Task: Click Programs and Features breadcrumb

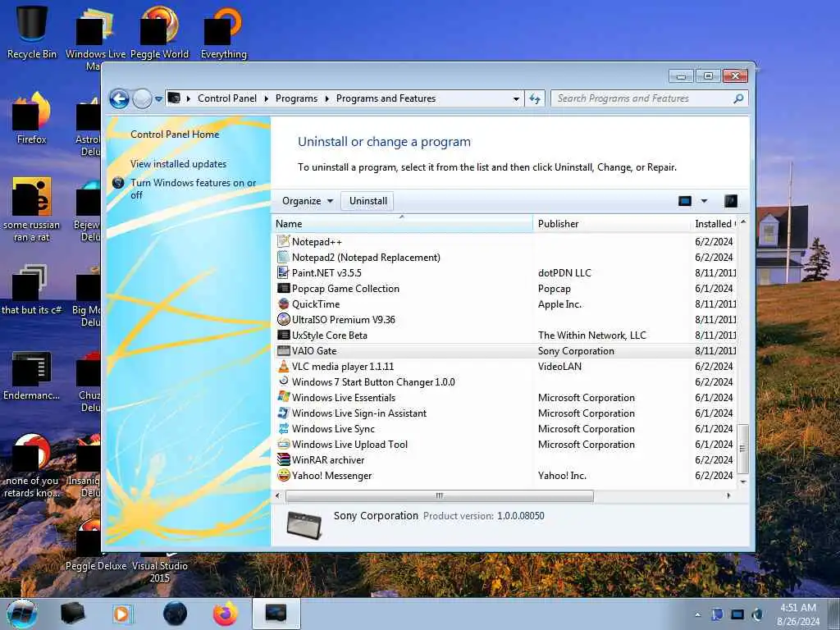Action: 386,98
